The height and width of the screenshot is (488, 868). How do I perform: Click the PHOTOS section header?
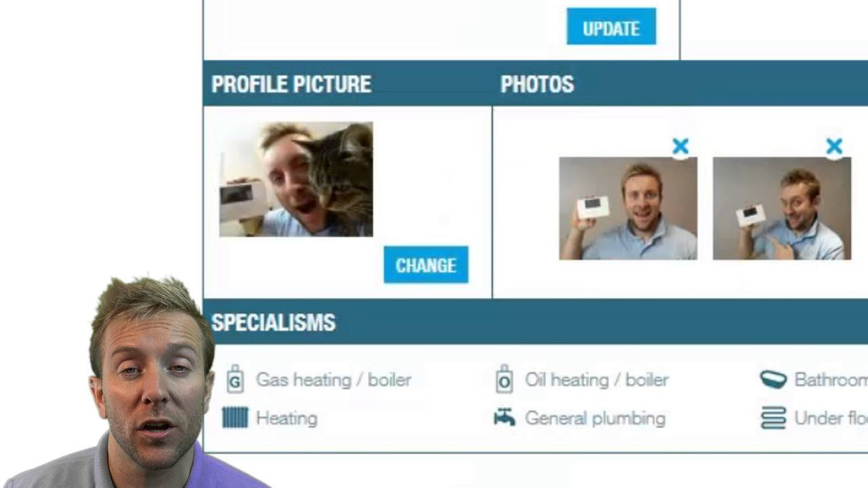(537, 84)
